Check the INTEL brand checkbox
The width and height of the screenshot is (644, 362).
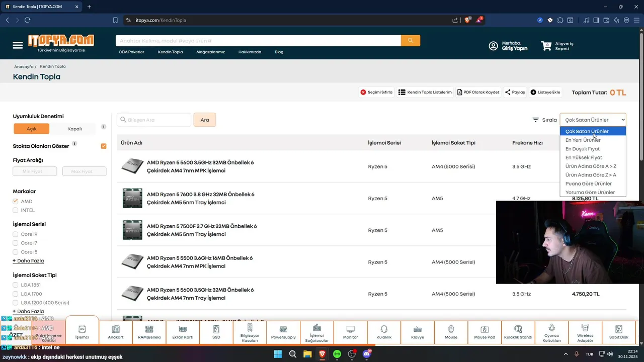coord(16,210)
